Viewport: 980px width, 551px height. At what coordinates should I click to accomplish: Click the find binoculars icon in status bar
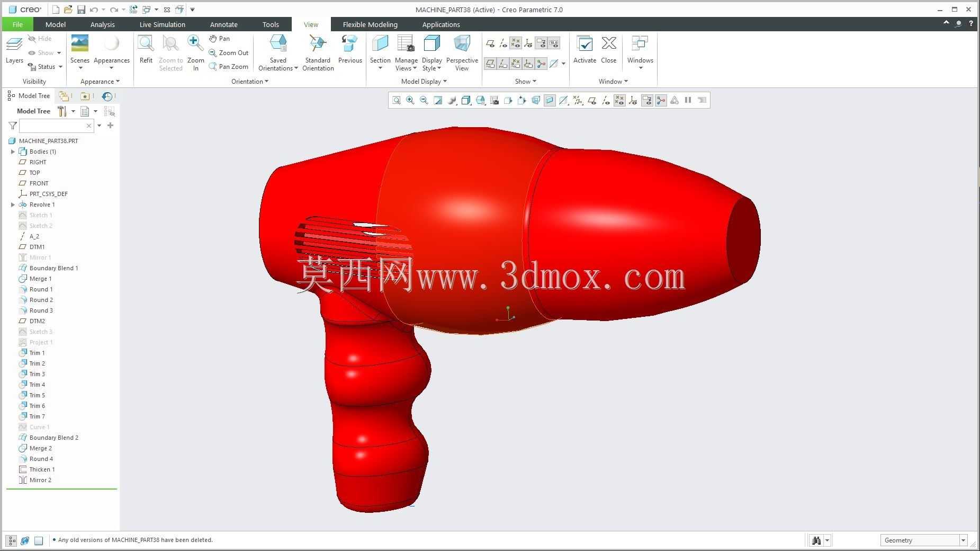pyautogui.click(x=816, y=540)
